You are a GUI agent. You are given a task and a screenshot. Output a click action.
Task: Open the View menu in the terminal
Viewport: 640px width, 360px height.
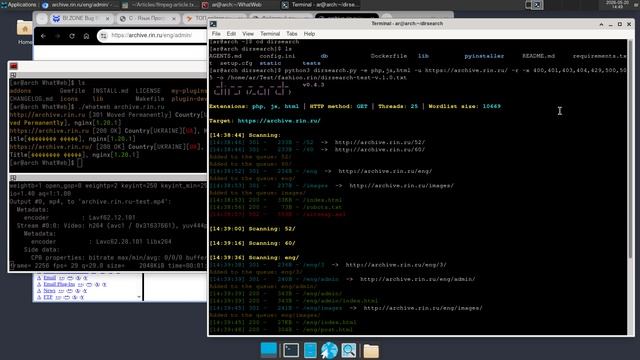[x=248, y=34]
